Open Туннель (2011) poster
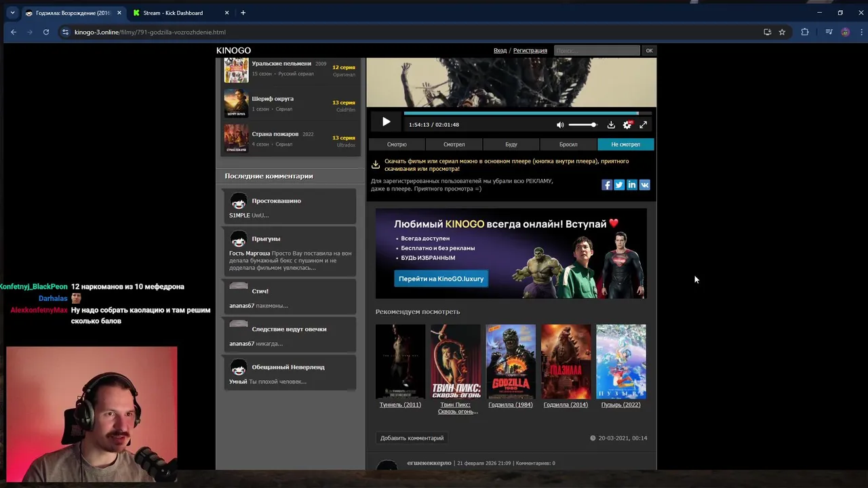This screenshot has height=488, width=868. (400, 361)
